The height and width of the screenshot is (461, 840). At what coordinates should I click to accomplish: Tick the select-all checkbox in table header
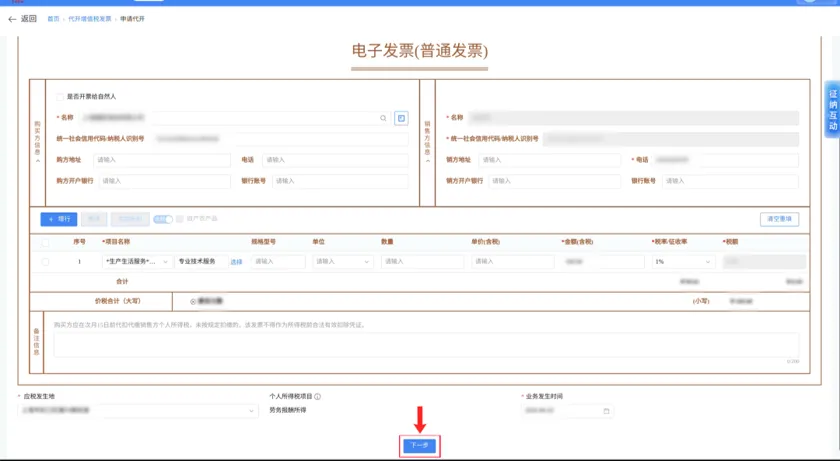45,243
